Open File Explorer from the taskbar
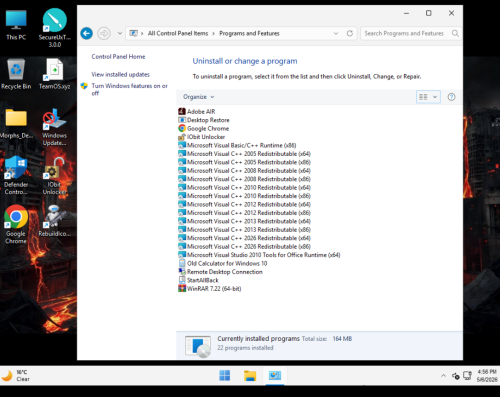Screen dimensions: 500x397 [250, 376]
